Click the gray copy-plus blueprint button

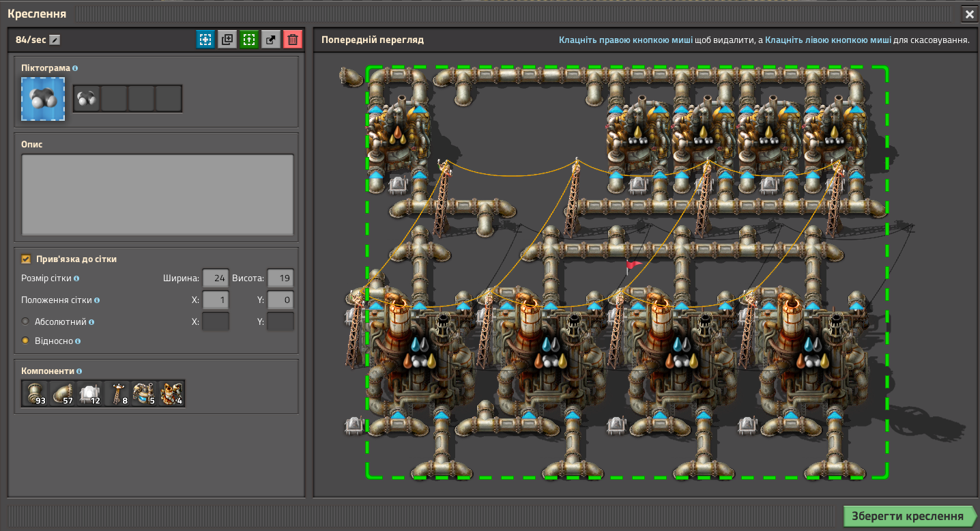click(x=227, y=40)
